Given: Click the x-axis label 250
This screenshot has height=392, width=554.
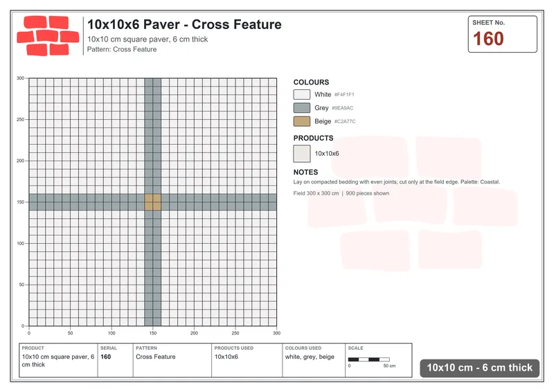Looking at the screenshot, I should pyautogui.click(x=235, y=333).
